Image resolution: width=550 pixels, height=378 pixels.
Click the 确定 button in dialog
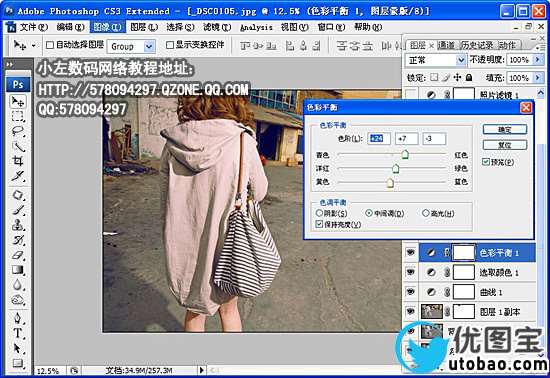pyautogui.click(x=505, y=129)
